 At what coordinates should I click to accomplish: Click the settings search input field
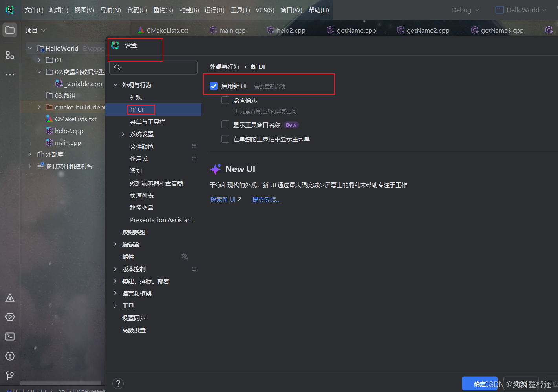[x=154, y=67]
